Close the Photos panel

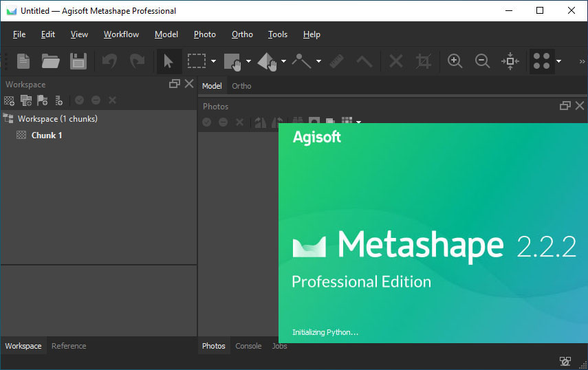(x=580, y=106)
